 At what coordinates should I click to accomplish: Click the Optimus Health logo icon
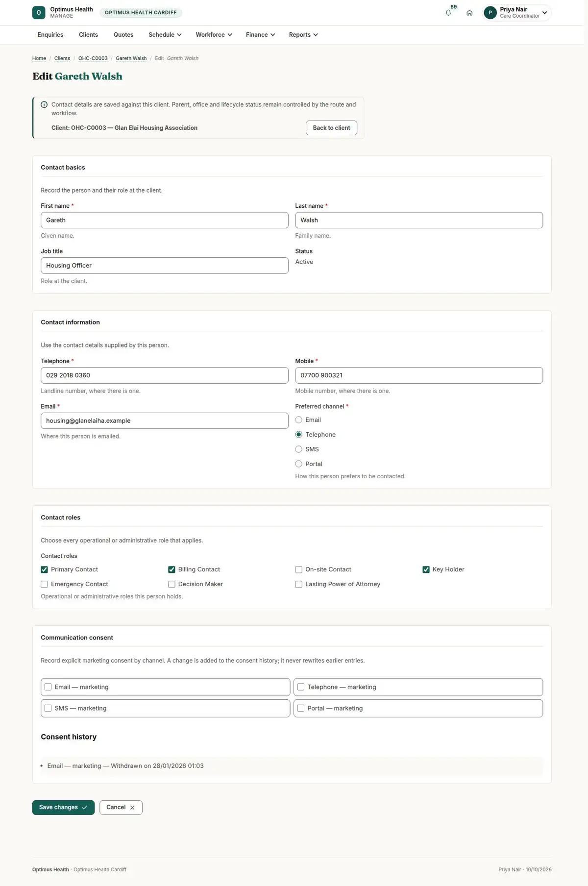[x=39, y=13]
